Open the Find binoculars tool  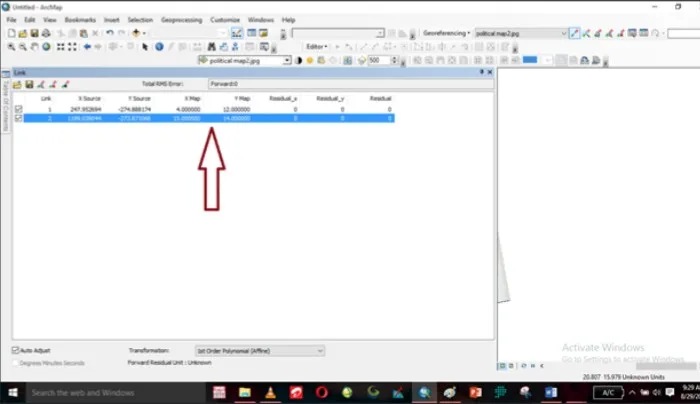(x=212, y=47)
